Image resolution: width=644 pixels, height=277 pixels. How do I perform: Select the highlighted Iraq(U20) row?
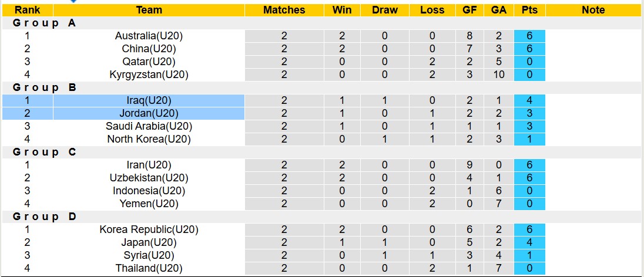[149, 100]
